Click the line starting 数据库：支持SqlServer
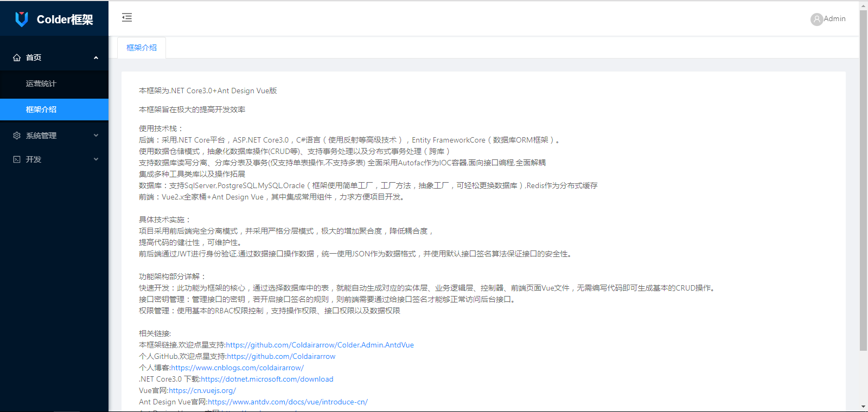Screen dimensions: 868x412 tap(368, 185)
